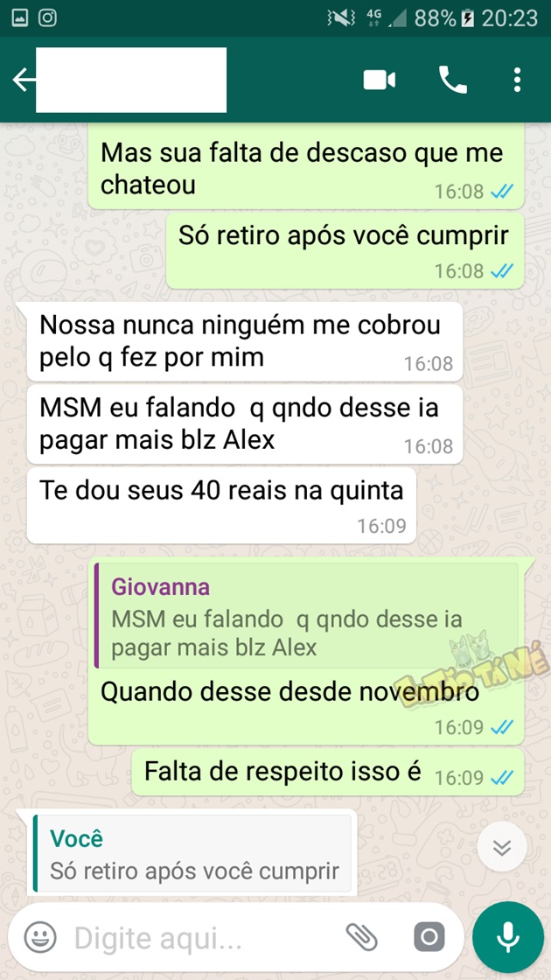Select message 'Te dou seus 40 reais na quinta'
The image size is (551, 980).
221,505
